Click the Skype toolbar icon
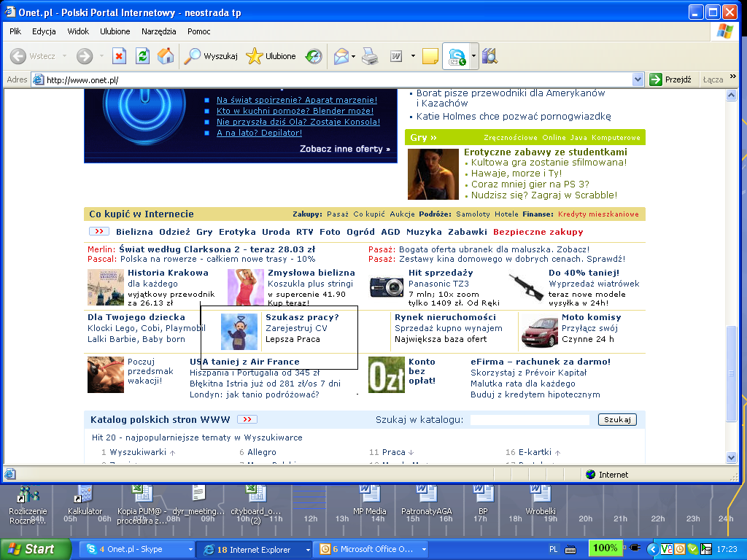This screenshot has width=747, height=560. click(x=457, y=56)
